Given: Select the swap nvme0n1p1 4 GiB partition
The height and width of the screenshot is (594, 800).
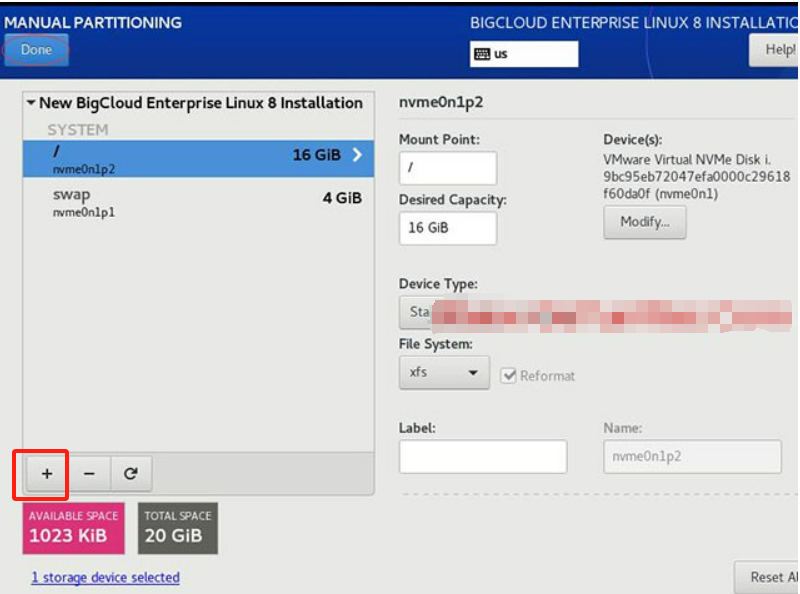Looking at the screenshot, I should [198, 203].
